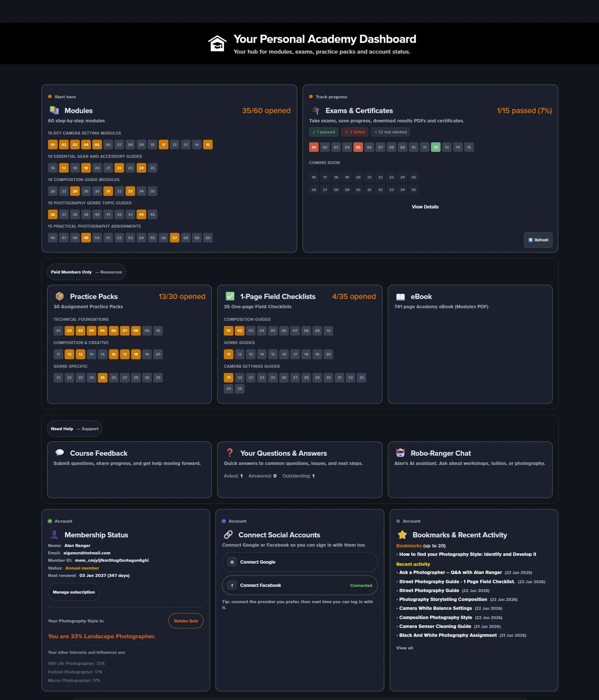This screenshot has height=700, width=599.
Task: Open camera setting module 01
Action: coord(53,145)
